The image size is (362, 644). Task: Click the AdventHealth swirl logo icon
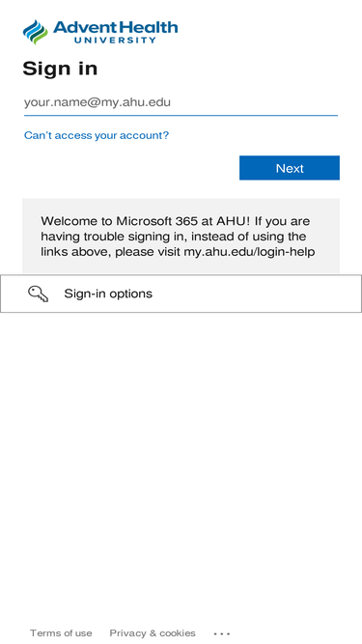point(36,32)
